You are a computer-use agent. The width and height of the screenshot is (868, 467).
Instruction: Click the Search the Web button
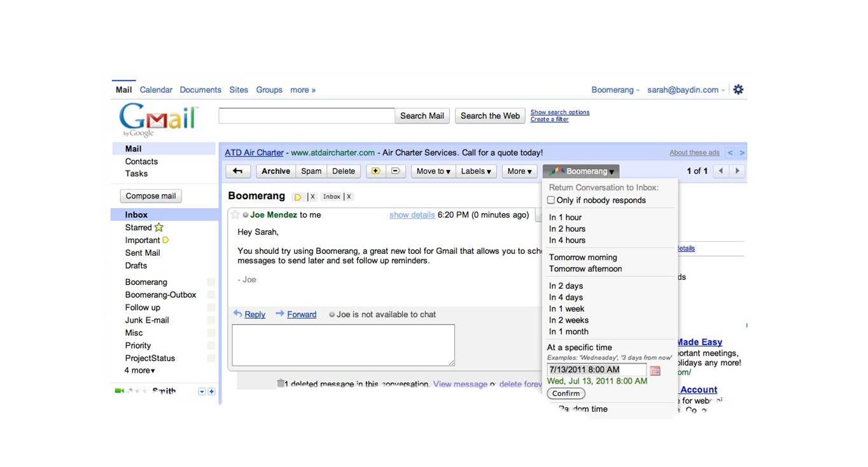pyautogui.click(x=490, y=116)
